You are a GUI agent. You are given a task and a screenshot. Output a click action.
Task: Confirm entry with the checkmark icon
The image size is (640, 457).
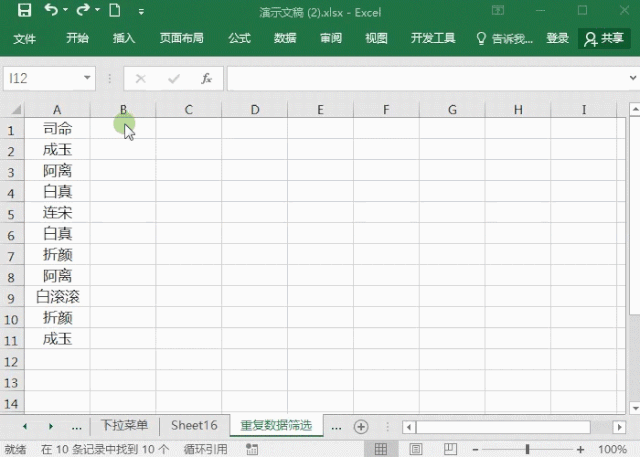pyautogui.click(x=174, y=78)
